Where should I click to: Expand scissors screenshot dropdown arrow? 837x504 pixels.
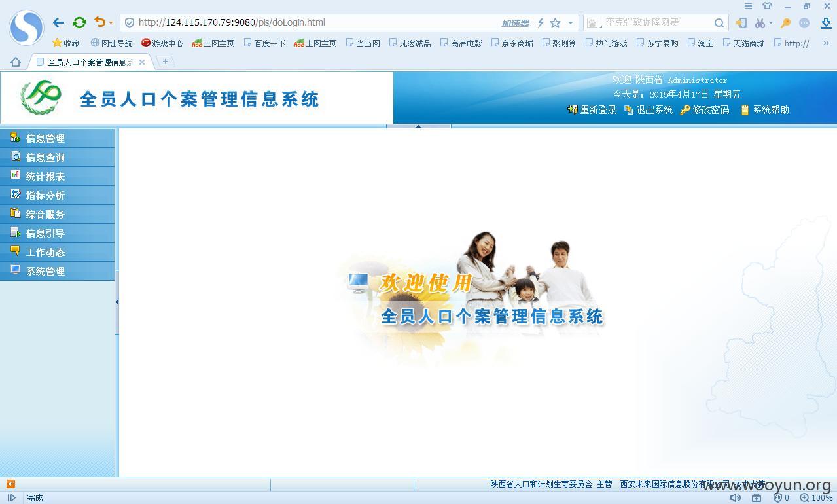770,23
